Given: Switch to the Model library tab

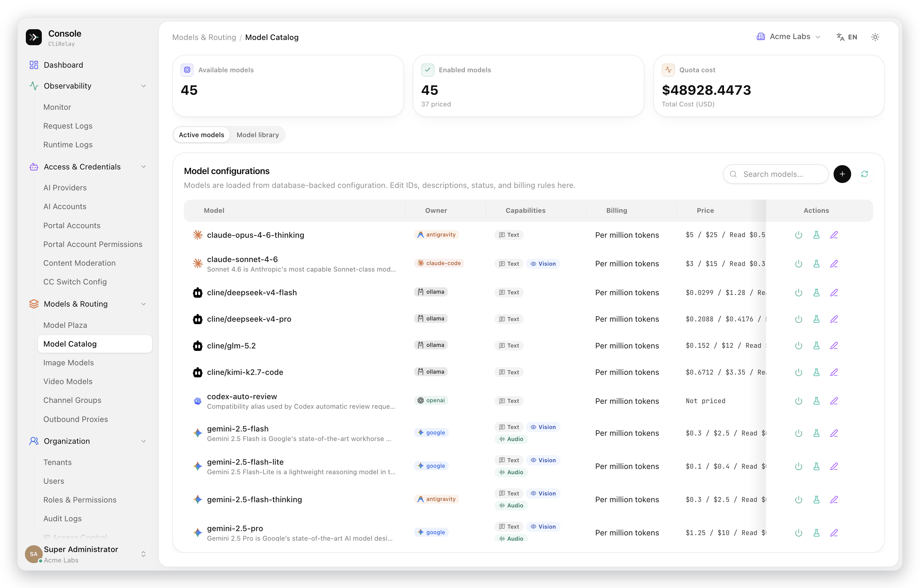Looking at the screenshot, I should click(257, 135).
